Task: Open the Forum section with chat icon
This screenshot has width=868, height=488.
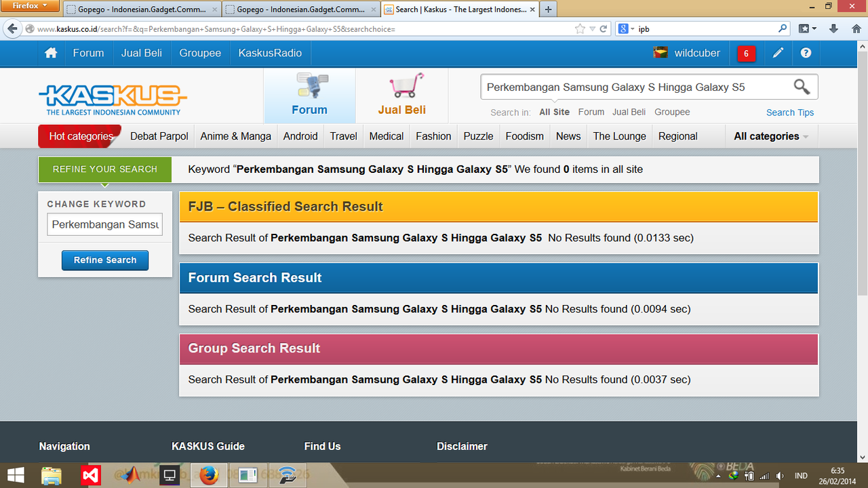Action: pos(309,95)
